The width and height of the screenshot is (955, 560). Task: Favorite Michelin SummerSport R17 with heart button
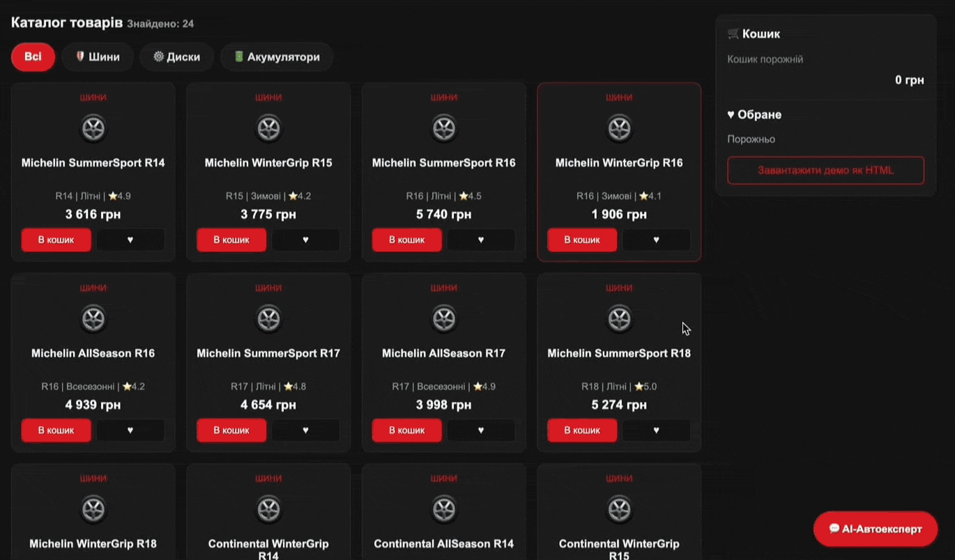305,430
